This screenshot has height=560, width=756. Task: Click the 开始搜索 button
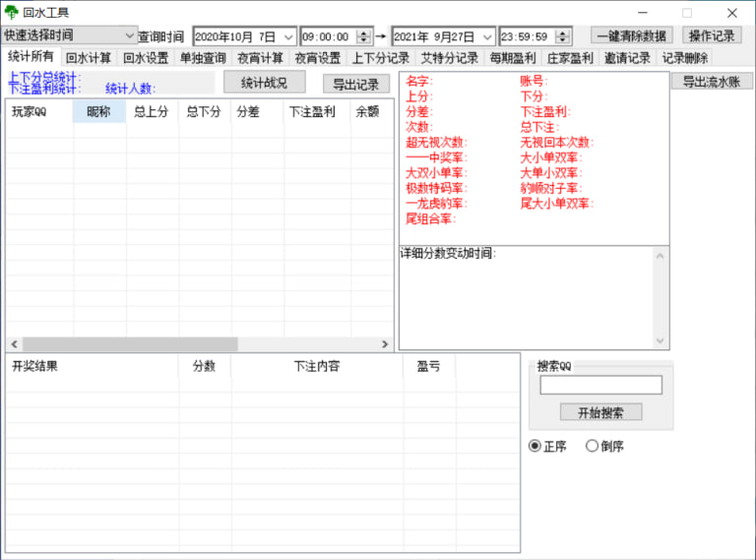click(600, 412)
